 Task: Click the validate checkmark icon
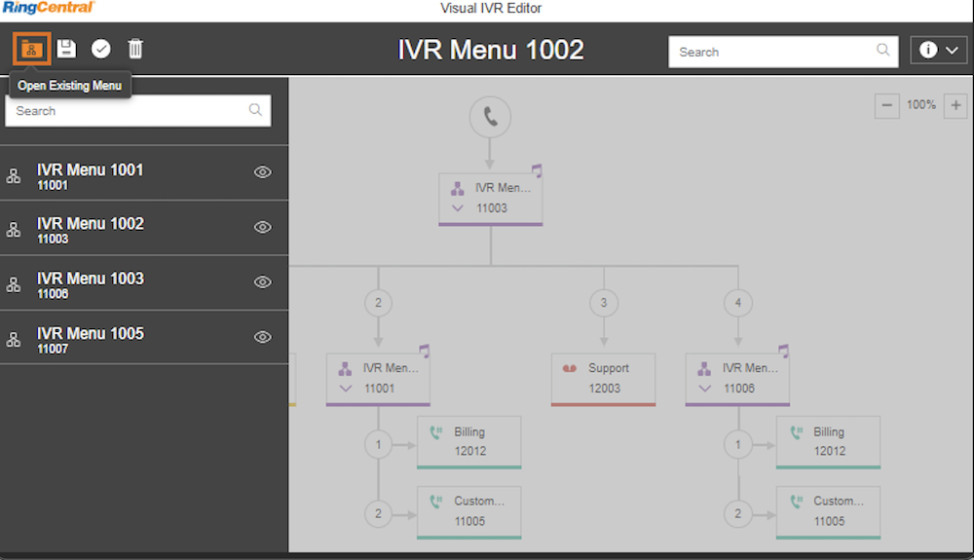100,49
